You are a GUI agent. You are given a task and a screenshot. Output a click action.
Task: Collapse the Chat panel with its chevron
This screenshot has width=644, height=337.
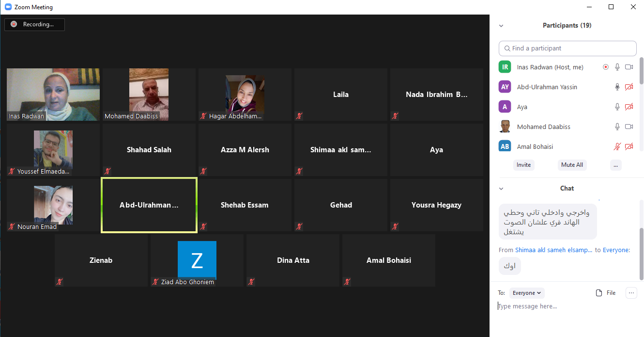pos(501,189)
